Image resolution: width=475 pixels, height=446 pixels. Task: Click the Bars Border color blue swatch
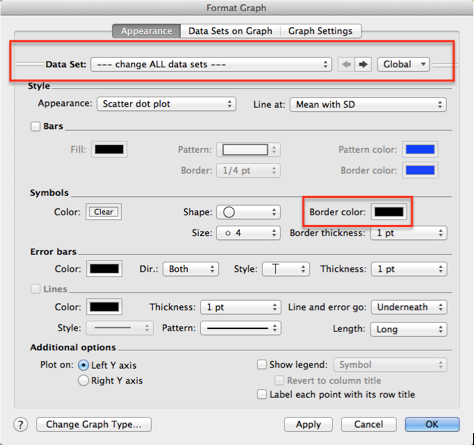[420, 171]
